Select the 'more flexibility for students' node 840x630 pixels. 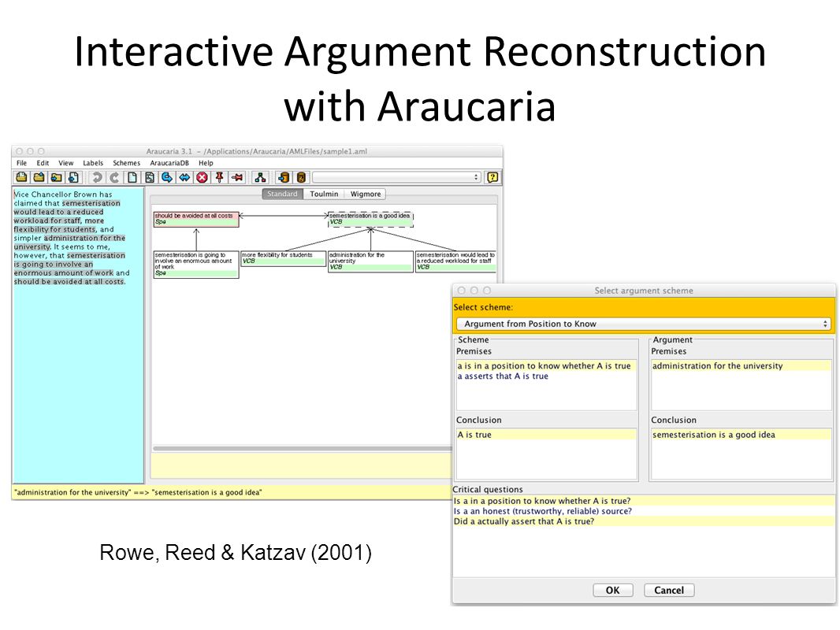click(284, 258)
